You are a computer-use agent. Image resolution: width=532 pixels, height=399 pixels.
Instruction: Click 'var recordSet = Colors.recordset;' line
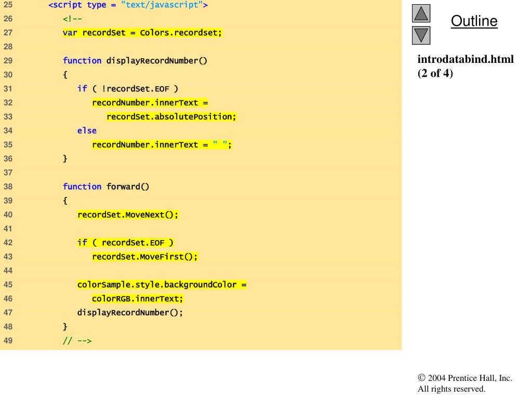(x=142, y=33)
